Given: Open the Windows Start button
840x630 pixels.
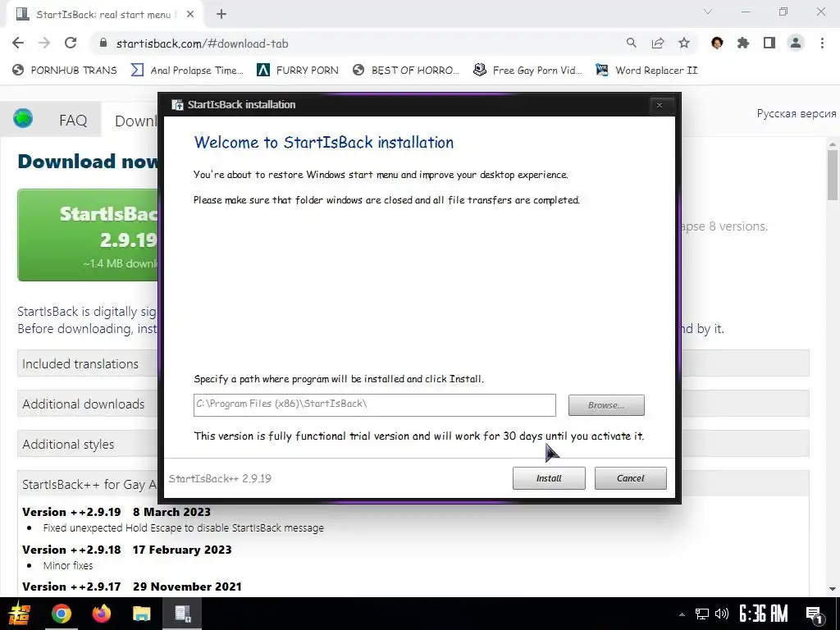Looking at the screenshot, I should tap(20, 614).
